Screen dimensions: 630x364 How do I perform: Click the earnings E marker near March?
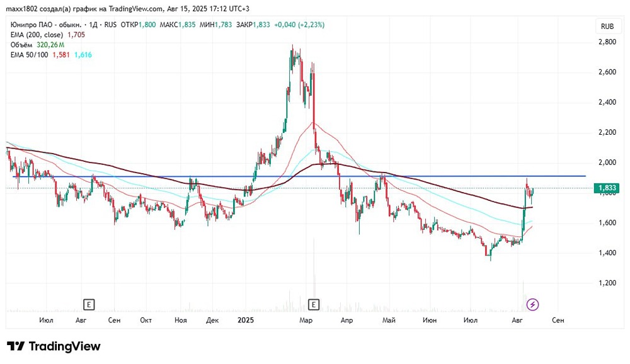click(314, 305)
